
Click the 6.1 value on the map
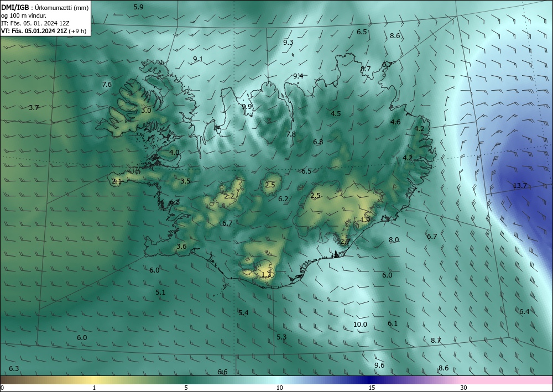click(393, 323)
